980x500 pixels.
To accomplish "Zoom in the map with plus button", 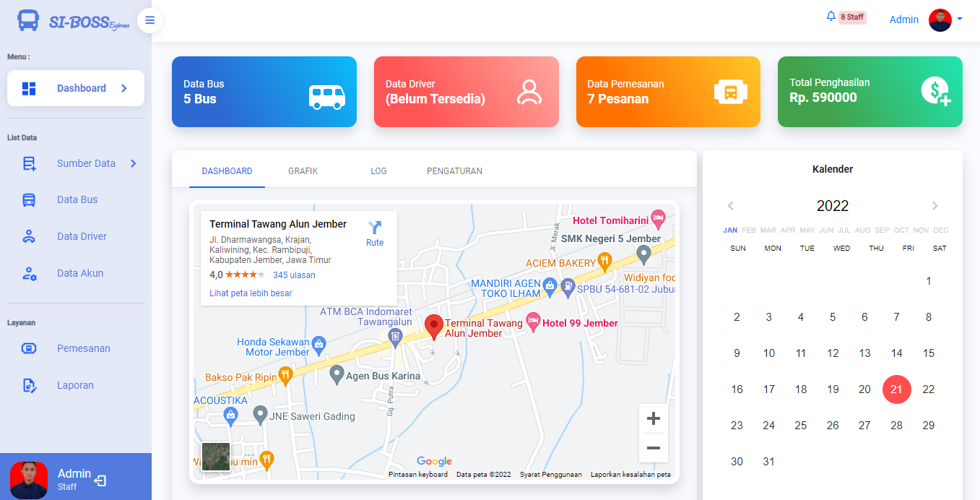I will click(x=653, y=418).
